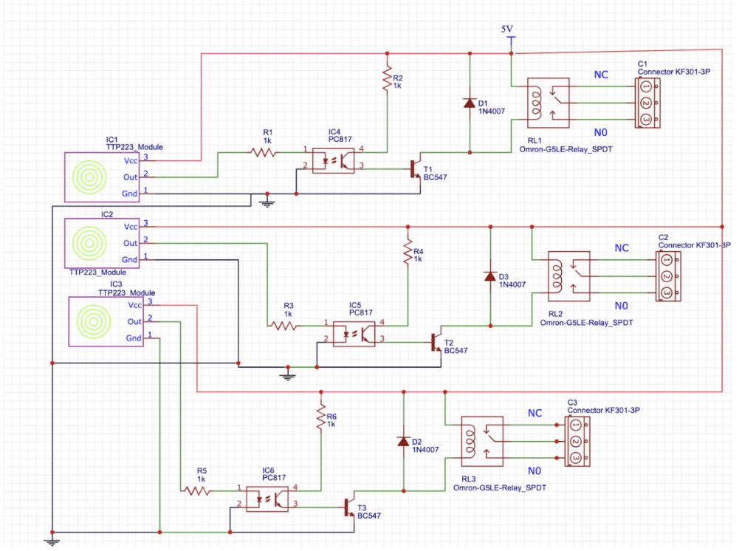
Task: Click the ground symbol below IC4
Action: pos(266,201)
